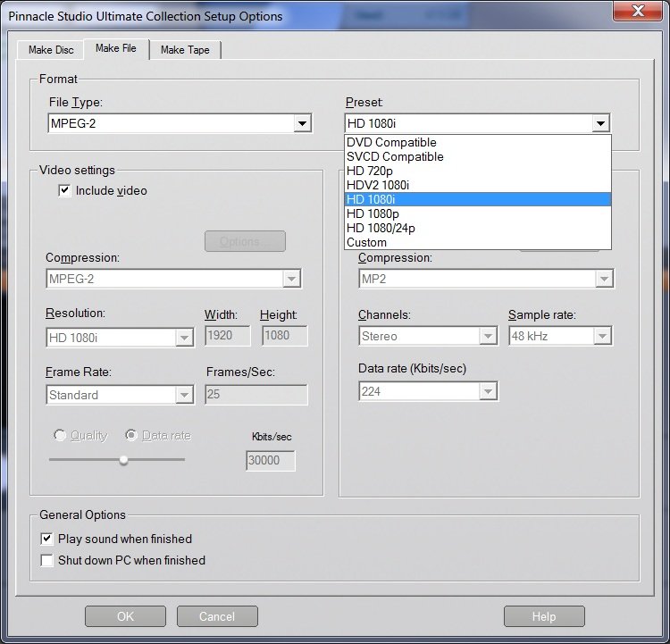Viewport: 670px width, 644px height.
Task: Choose DVD Compatible preset
Action: click(x=478, y=142)
